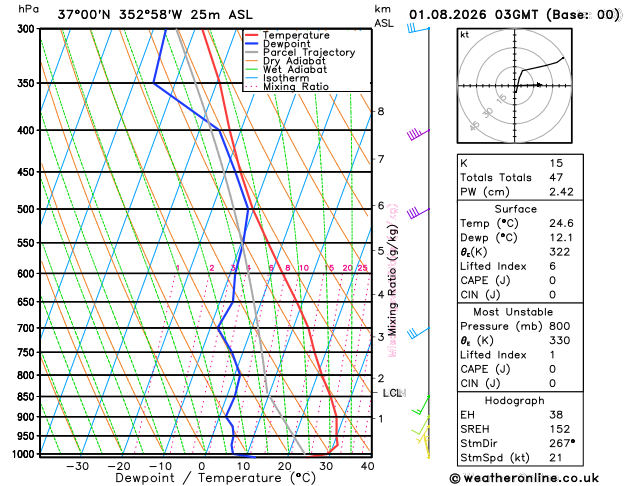Viewport: 629px width, 486px height.
Task: Click the Most Unstable theta-e value 330
Action: click(x=560, y=340)
